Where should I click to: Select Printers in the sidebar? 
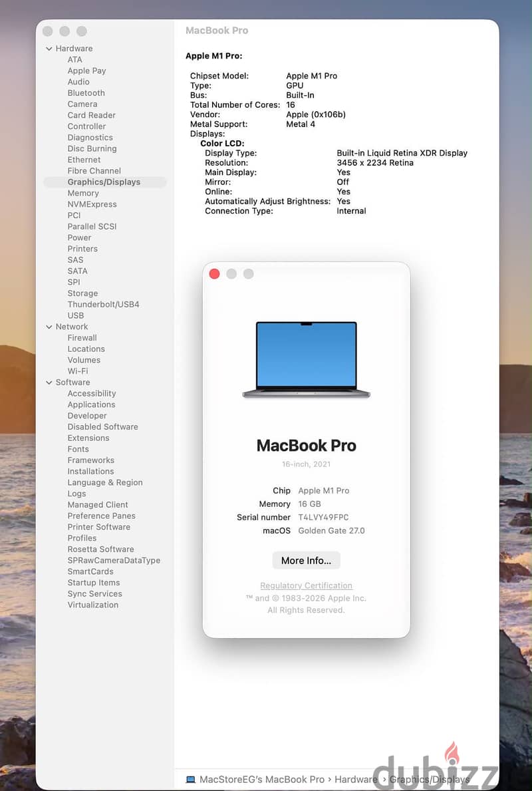pyautogui.click(x=82, y=249)
